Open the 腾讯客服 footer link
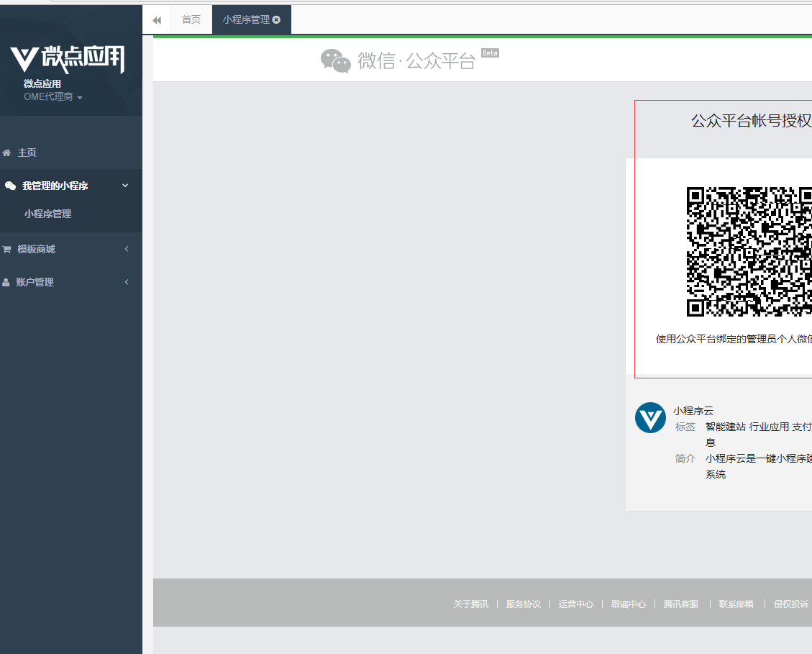 pyautogui.click(x=680, y=604)
